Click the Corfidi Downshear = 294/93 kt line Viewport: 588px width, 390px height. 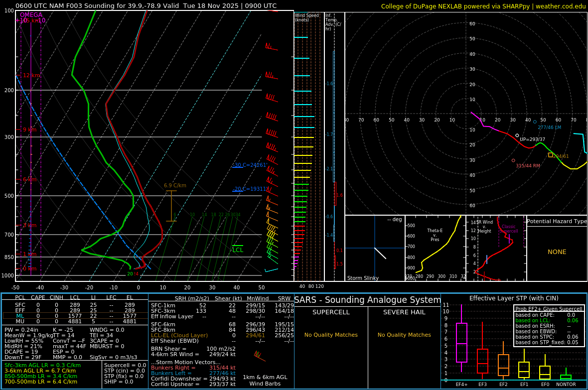click(x=193, y=379)
